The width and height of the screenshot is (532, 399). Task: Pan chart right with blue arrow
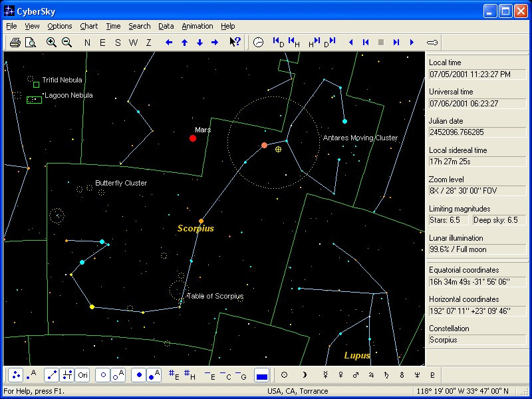click(x=215, y=43)
